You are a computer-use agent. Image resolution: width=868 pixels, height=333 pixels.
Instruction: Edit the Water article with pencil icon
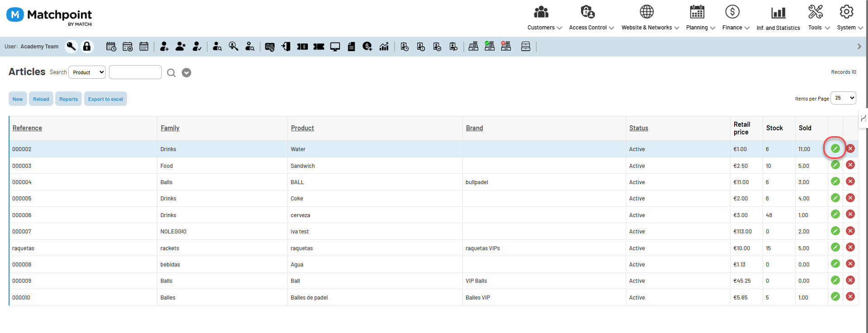835,148
